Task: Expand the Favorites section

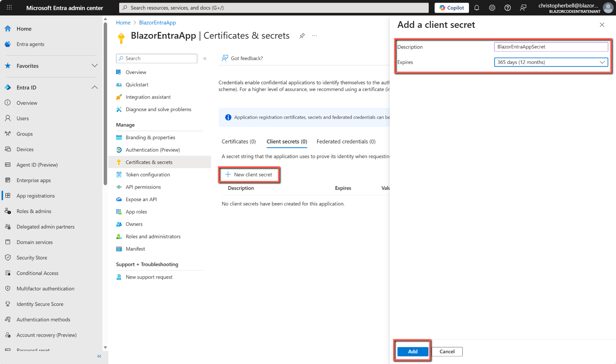Action: [x=94, y=66]
